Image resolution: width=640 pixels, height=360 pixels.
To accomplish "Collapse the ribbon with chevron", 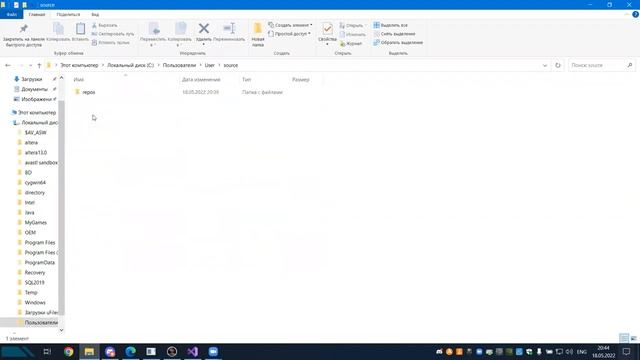I will (x=627, y=14).
